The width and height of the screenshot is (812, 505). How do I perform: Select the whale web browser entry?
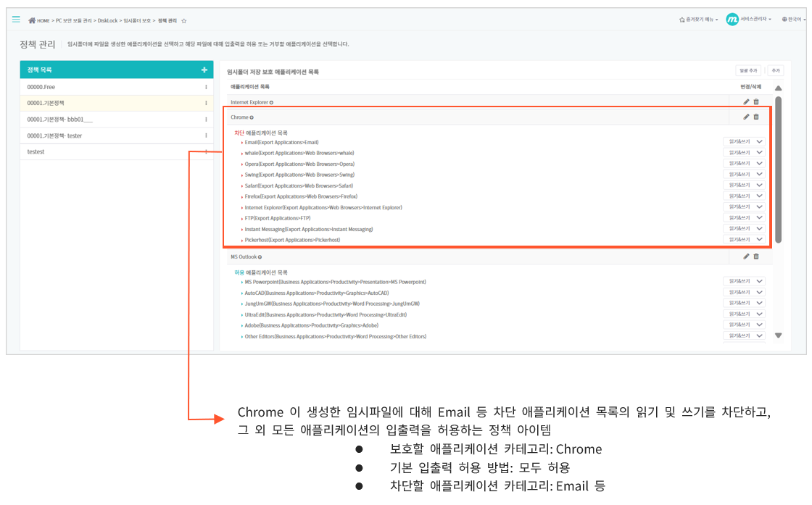pos(299,153)
